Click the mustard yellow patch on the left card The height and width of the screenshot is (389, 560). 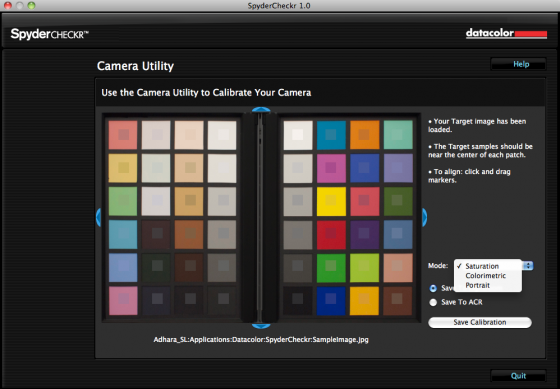tap(123, 168)
